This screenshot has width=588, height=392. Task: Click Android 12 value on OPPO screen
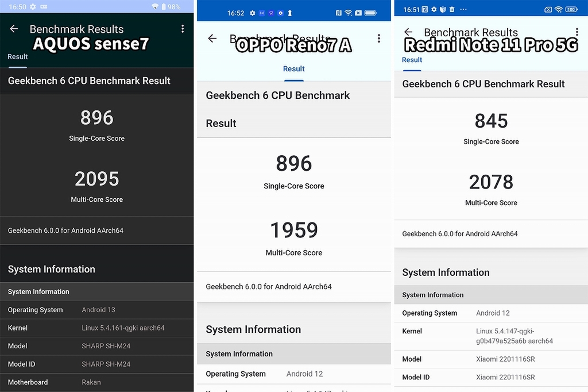304,374
